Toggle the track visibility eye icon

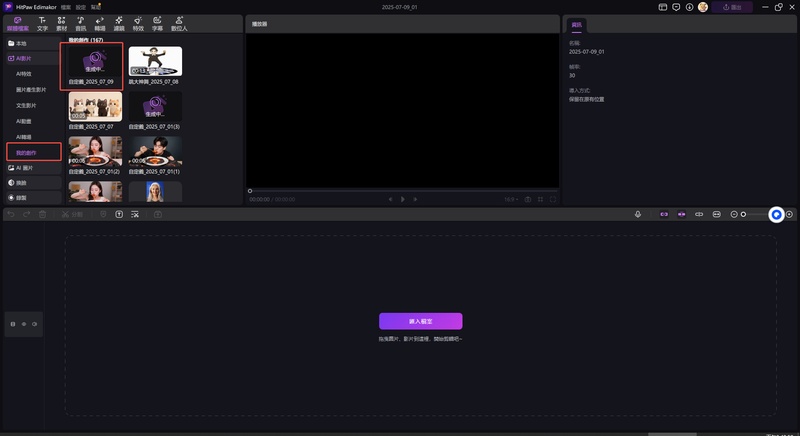pos(35,324)
